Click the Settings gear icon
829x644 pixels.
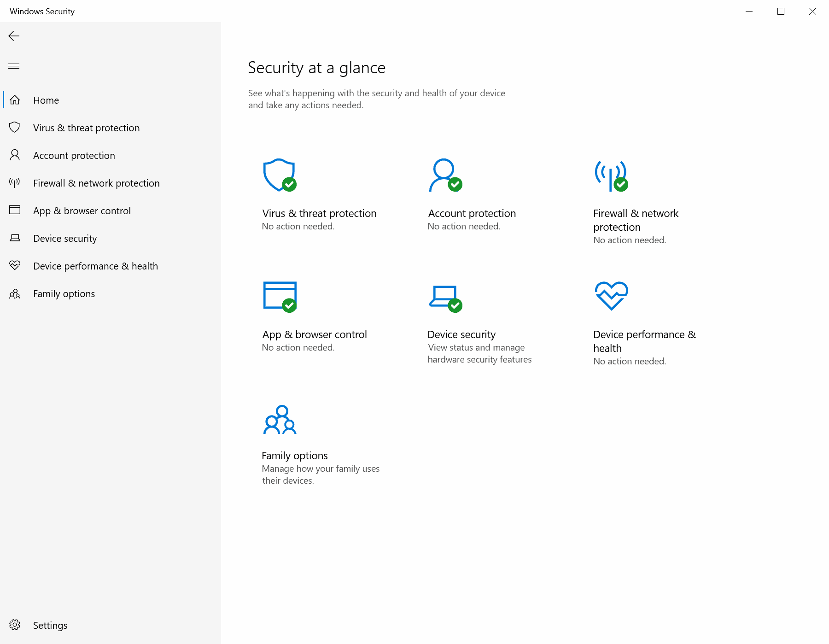(x=14, y=625)
